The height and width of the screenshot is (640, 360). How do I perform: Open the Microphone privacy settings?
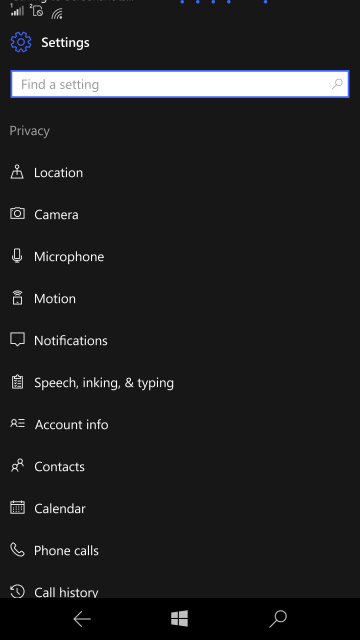(x=180, y=256)
